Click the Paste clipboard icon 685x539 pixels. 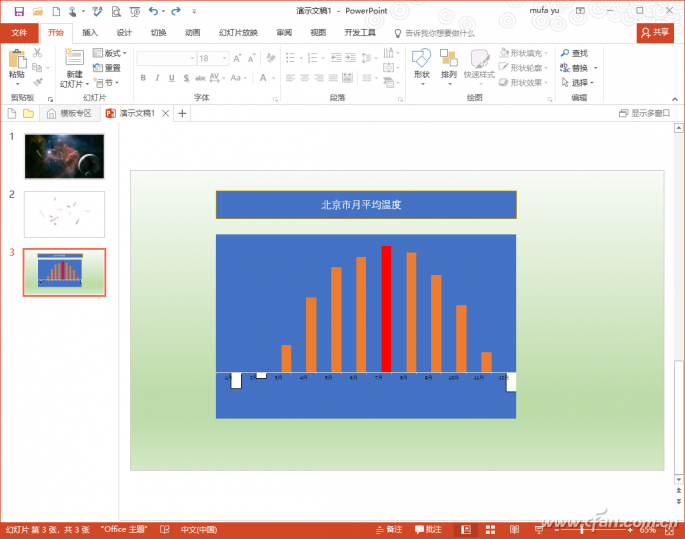coord(17,59)
